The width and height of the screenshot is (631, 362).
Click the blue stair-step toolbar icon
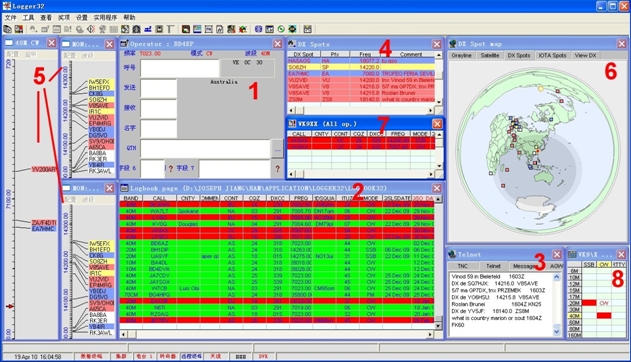coord(148,29)
